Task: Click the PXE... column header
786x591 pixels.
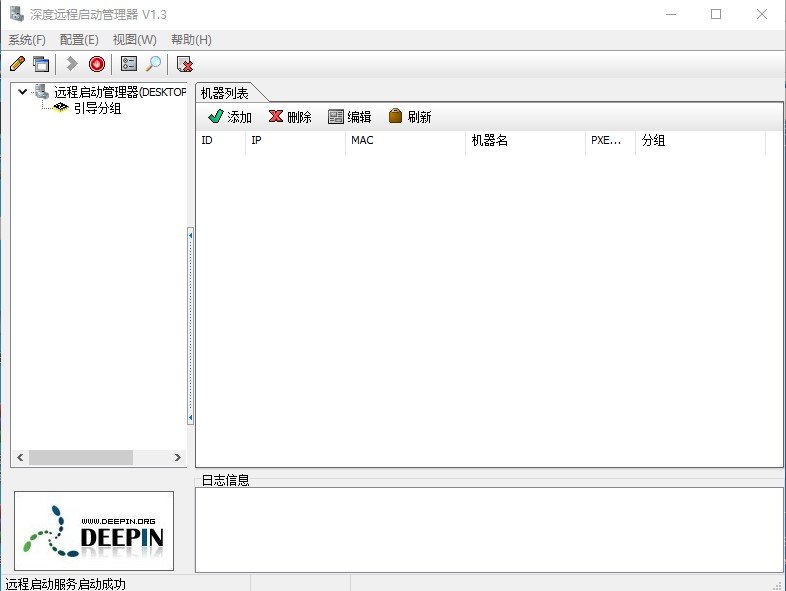Action: click(x=610, y=140)
